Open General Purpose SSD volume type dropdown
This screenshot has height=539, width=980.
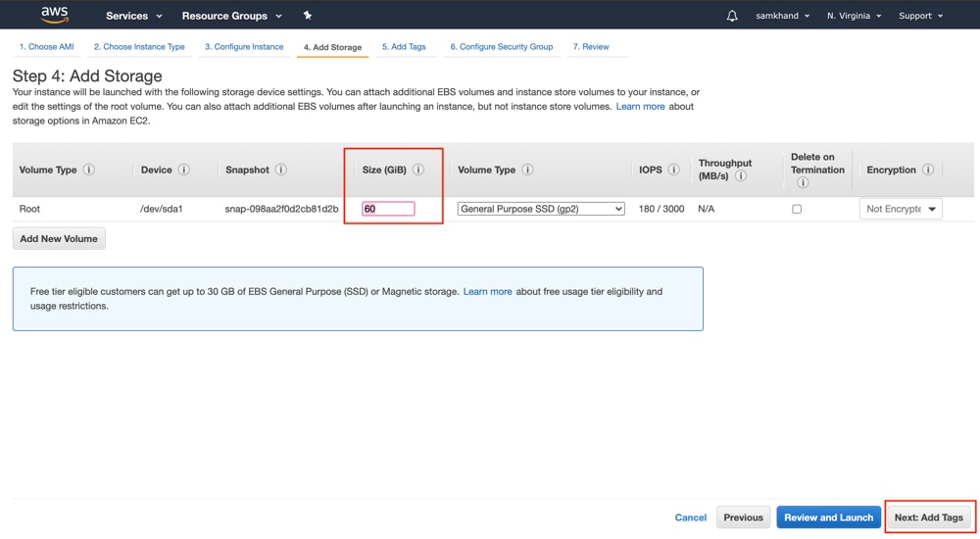point(541,209)
